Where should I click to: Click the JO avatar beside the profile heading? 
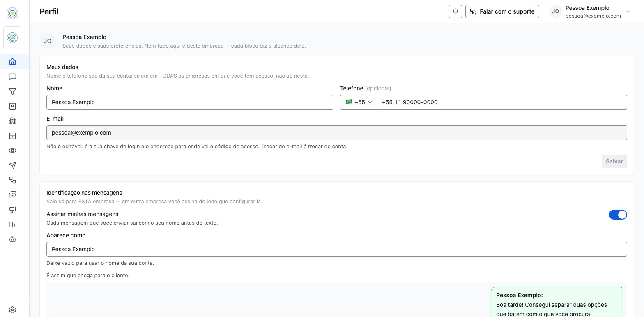tap(48, 41)
